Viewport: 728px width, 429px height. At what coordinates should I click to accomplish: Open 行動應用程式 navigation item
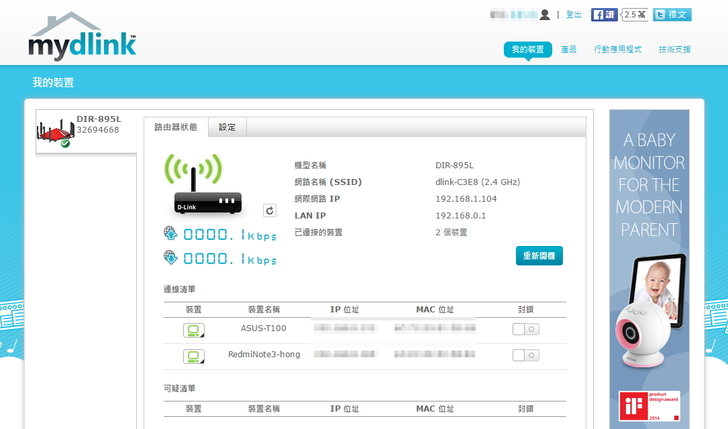coord(617,49)
